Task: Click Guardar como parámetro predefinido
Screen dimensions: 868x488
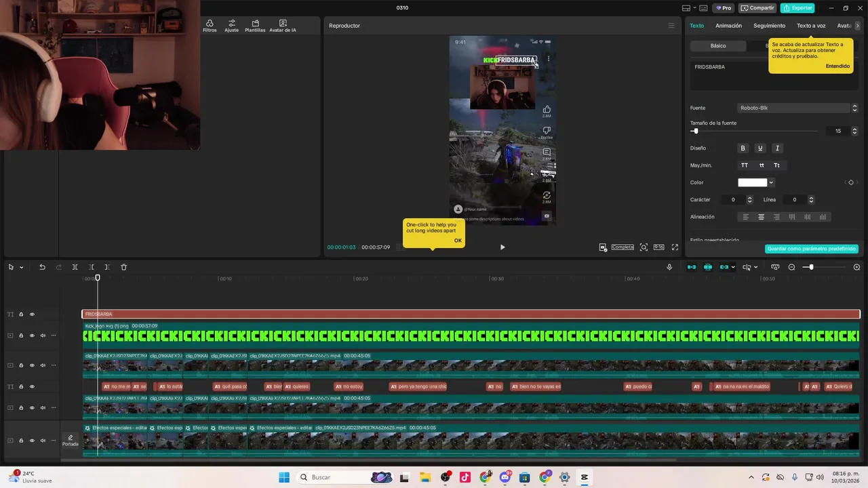Action: (x=812, y=249)
